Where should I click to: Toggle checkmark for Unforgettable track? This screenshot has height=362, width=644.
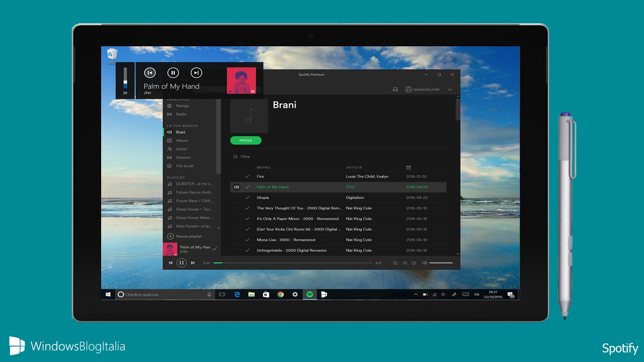tap(248, 250)
